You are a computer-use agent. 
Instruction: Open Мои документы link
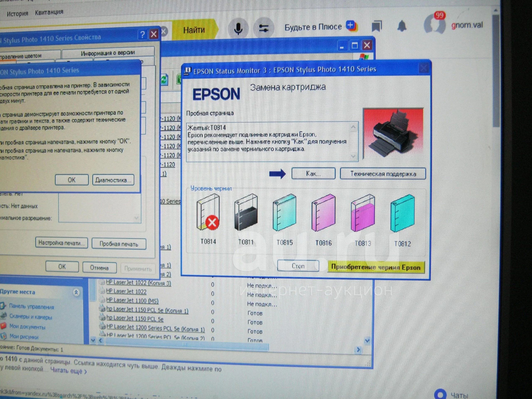pyautogui.click(x=27, y=327)
